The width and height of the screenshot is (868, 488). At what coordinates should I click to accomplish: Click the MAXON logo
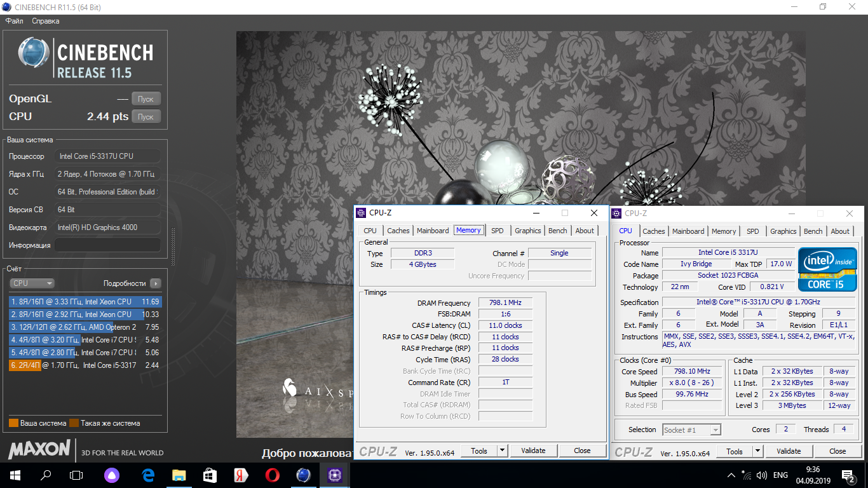click(39, 450)
